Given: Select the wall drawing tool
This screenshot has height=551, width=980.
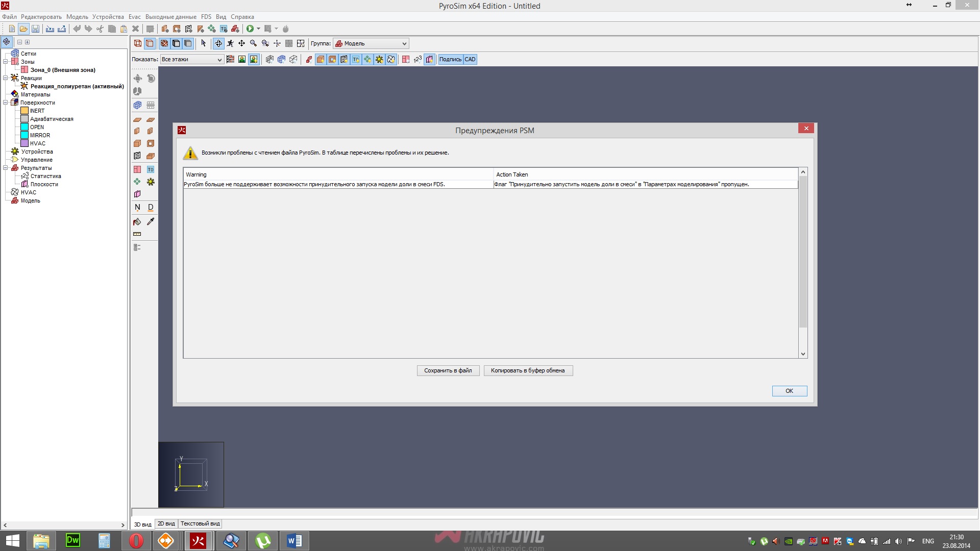Looking at the screenshot, I should [x=137, y=131].
